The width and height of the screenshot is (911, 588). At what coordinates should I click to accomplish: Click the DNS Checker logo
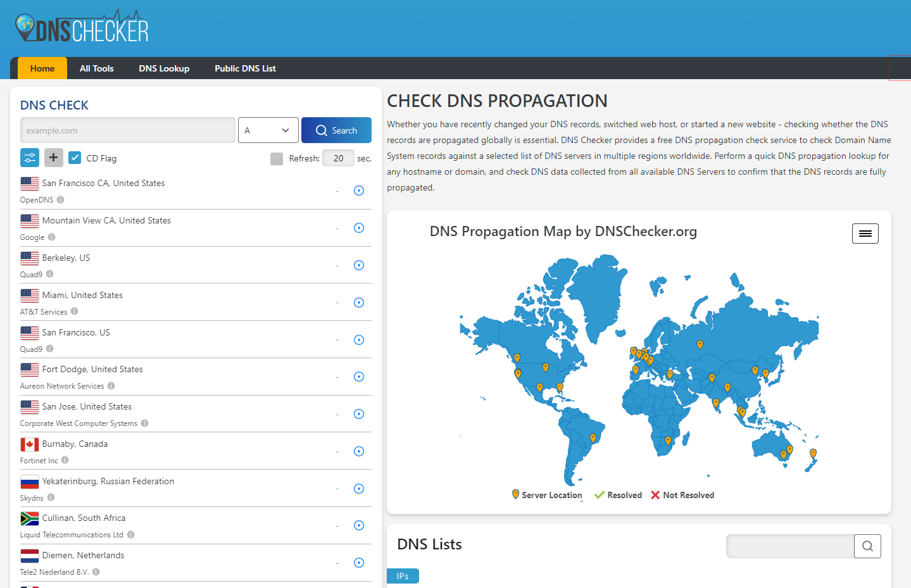point(82,27)
